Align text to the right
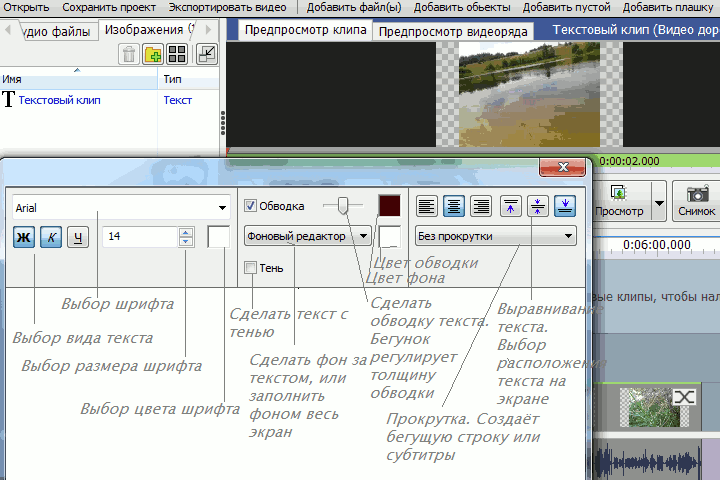Image resolution: width=720 pixels, height=480 pixels. [x=481, y=206]
